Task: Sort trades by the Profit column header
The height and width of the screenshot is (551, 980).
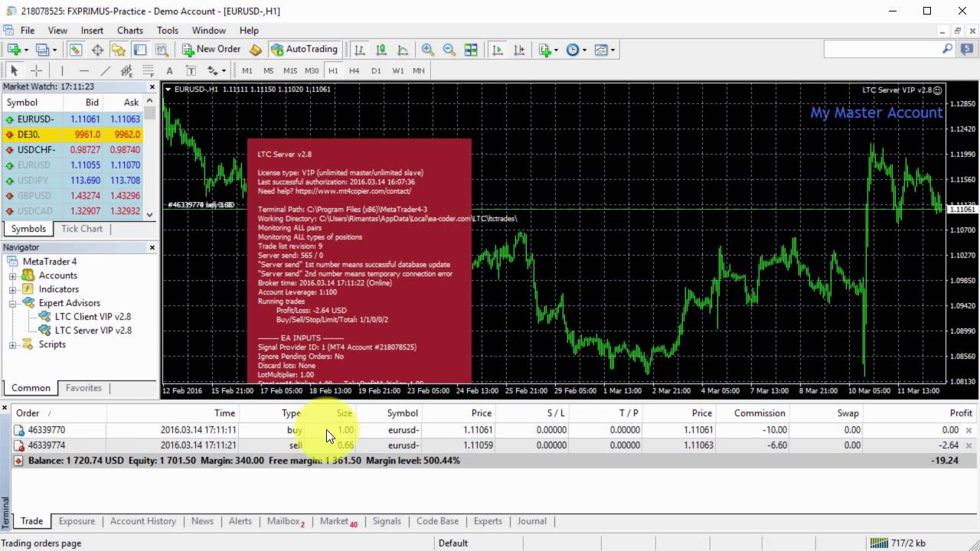Action: click(961, 413)
